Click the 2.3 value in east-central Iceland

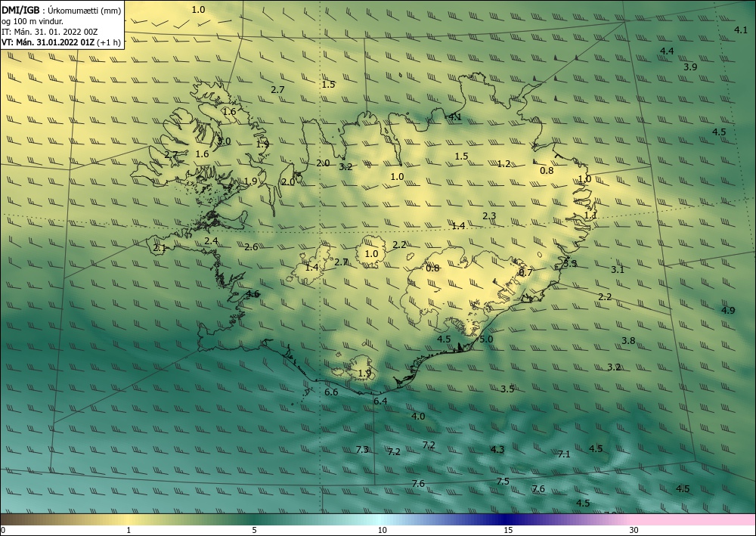coord(489,216)
